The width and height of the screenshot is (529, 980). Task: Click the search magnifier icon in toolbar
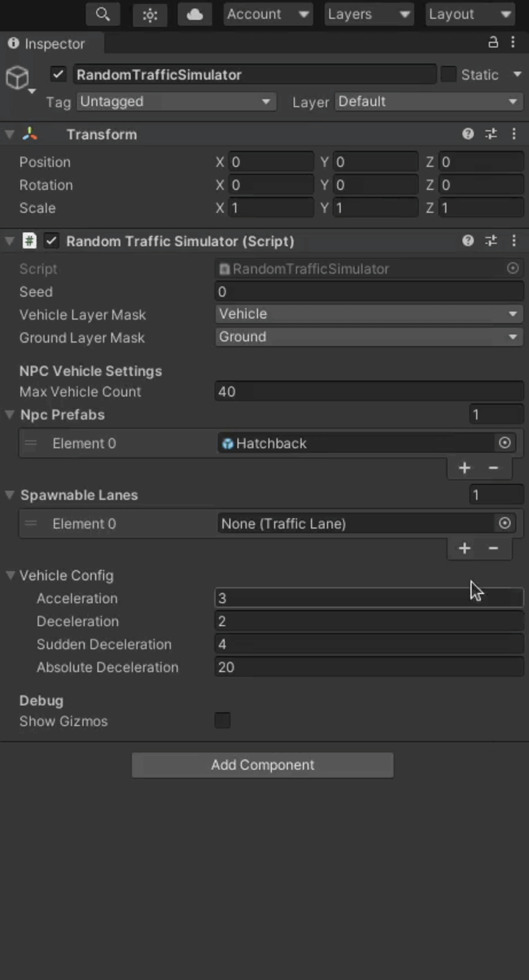tap(103, 15)
